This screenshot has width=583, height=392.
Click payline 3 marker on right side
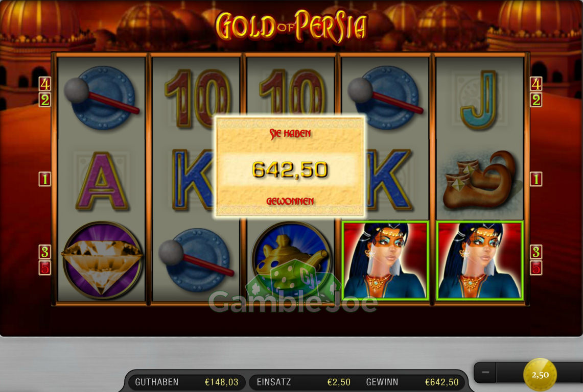click(536, 252)
